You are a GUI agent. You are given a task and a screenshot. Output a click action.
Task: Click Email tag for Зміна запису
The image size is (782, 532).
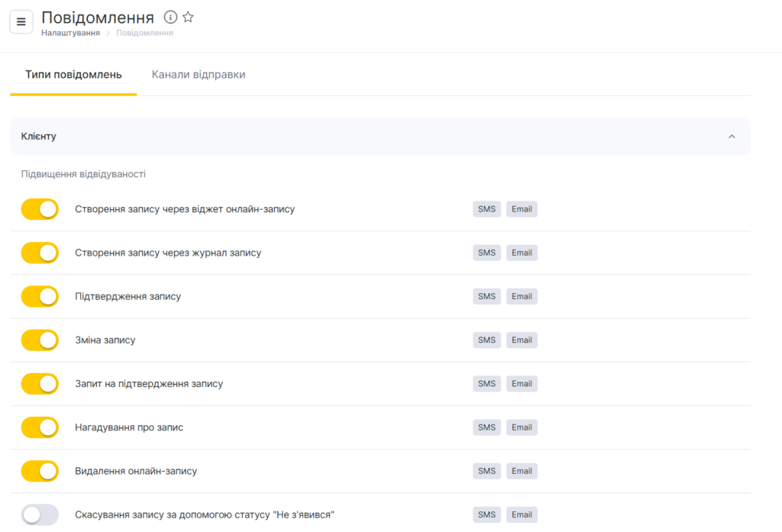[x=522, y=340]
